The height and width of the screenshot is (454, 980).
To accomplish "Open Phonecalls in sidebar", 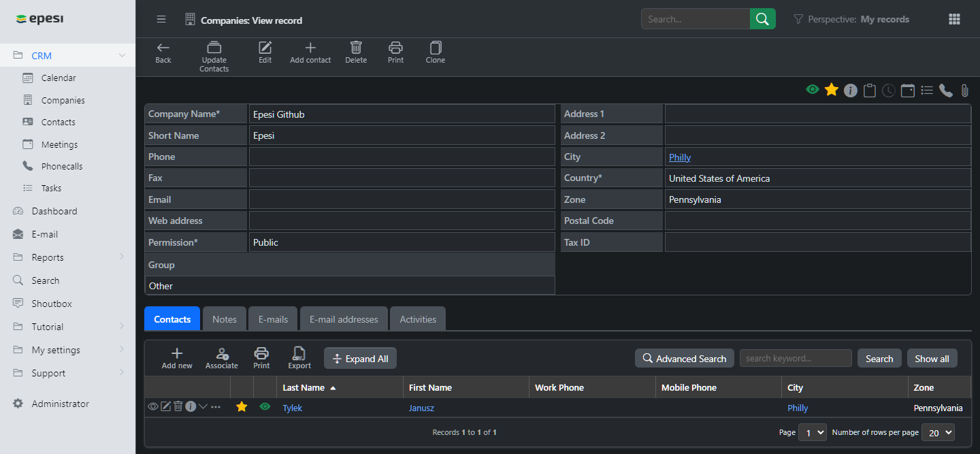I will click(61, 166).
